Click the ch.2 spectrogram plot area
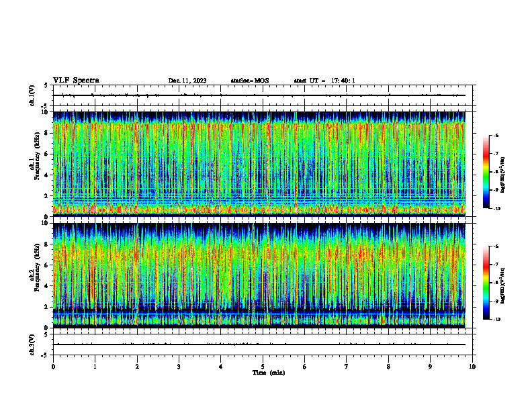532x411 pixels. point(259,275)
